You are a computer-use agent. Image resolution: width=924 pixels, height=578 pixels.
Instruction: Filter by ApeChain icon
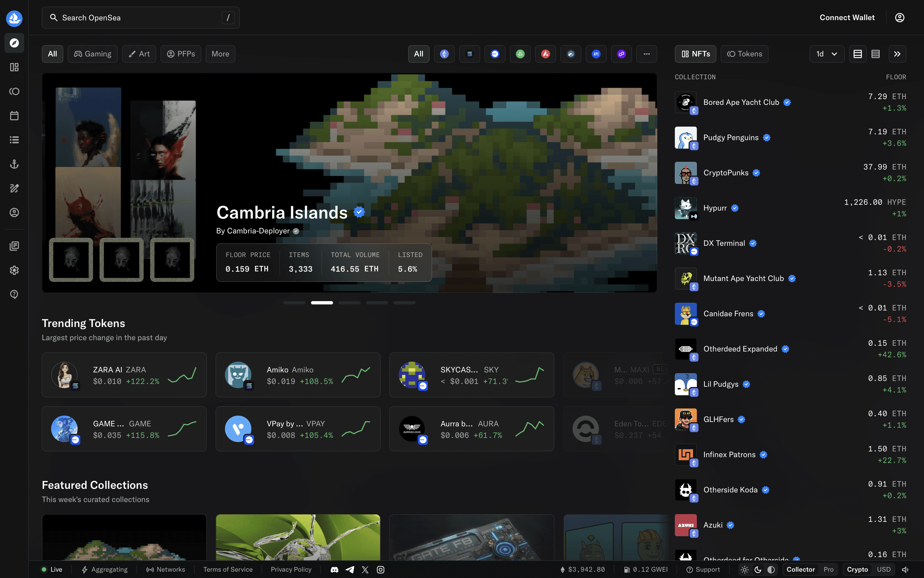[x=596, y=54]
